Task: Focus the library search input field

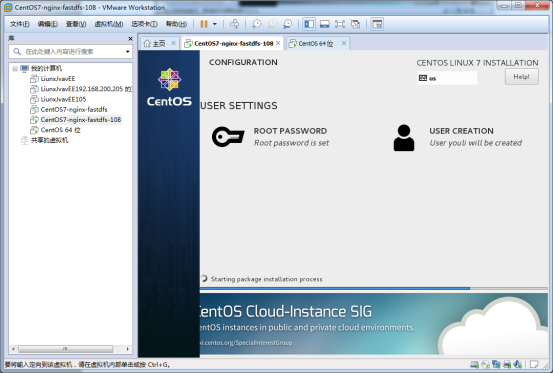Action: click(72, 52)
